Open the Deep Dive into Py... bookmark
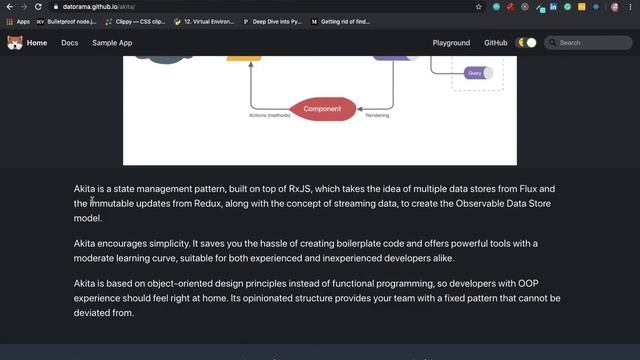 click(x=272, y=22)
